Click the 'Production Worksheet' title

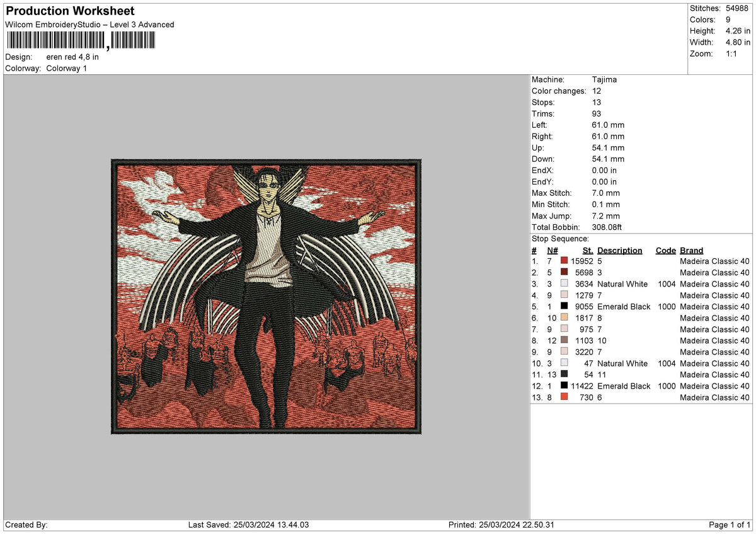point(70,11)
